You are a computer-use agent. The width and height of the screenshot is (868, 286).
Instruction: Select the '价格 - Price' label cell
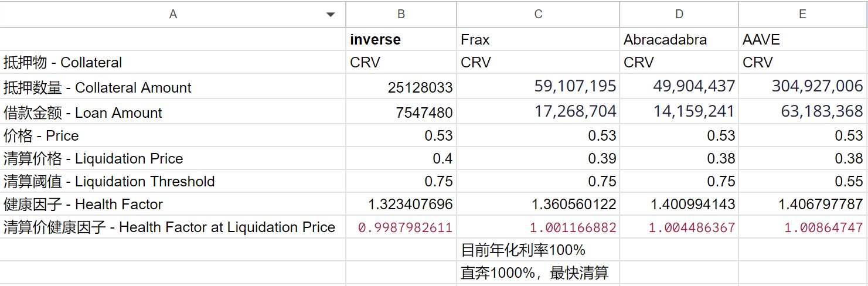173,135
